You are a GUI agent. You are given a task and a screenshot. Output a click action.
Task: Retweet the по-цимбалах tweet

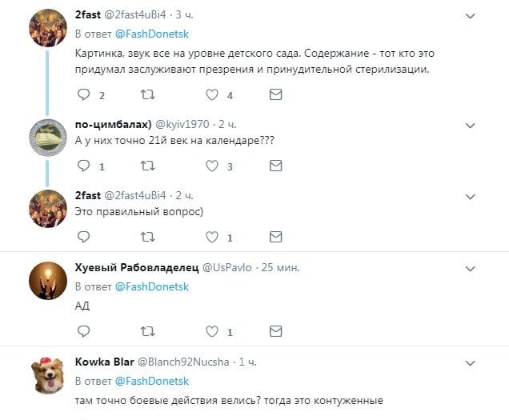[x=148, y=166]
